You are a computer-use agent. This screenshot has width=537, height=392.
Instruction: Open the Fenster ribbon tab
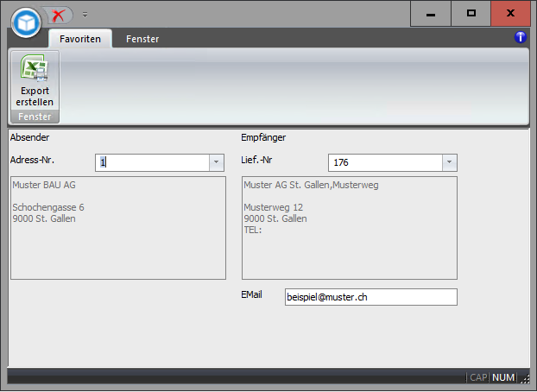coord(142,39)
